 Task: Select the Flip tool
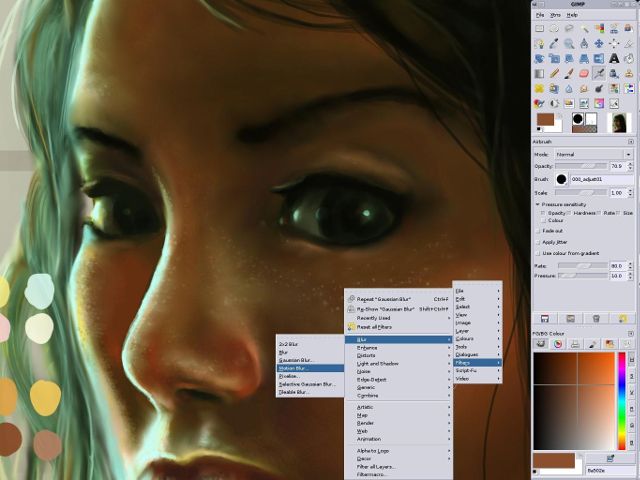tap(599, 58)
